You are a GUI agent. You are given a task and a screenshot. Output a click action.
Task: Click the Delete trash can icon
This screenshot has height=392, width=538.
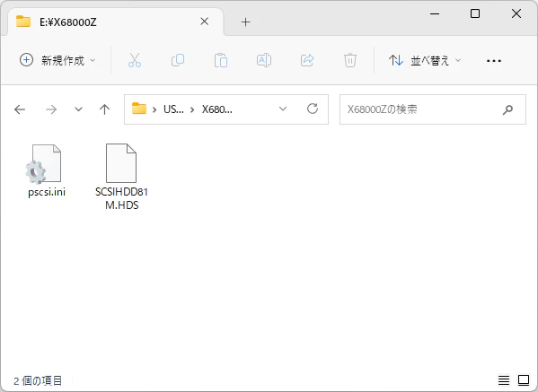point(350,60)
